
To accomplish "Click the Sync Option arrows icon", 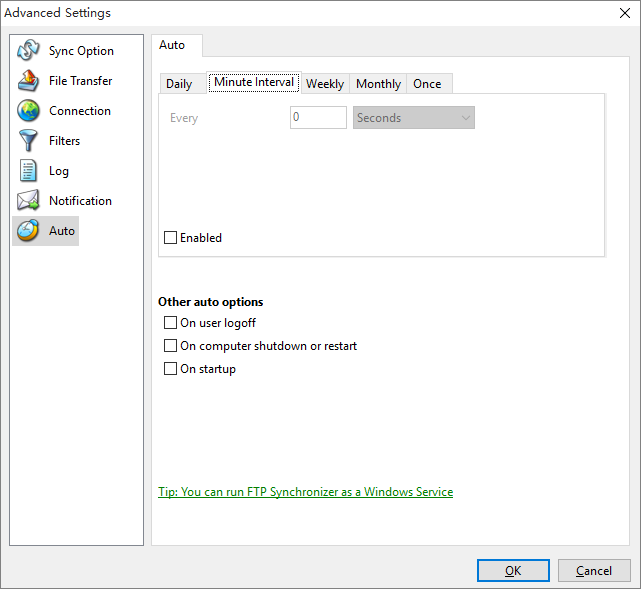I will point(28,50).
